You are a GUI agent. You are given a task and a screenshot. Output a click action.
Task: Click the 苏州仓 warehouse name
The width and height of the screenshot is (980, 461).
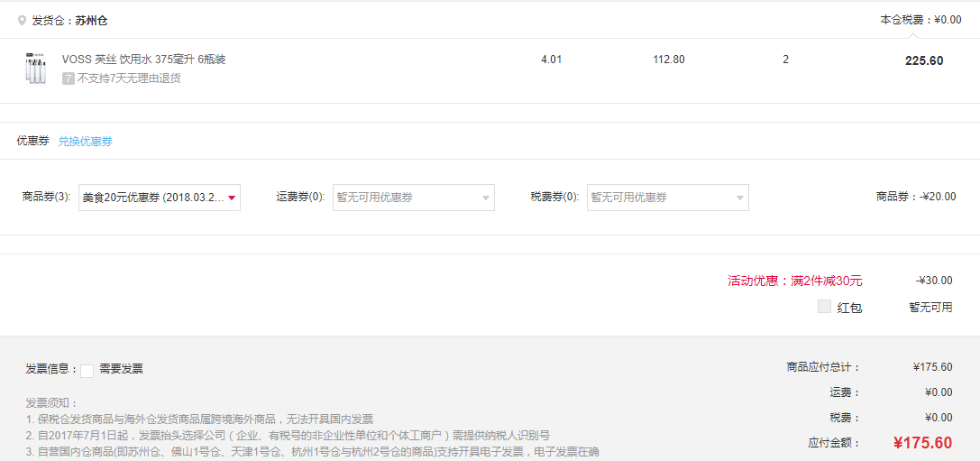91,21
